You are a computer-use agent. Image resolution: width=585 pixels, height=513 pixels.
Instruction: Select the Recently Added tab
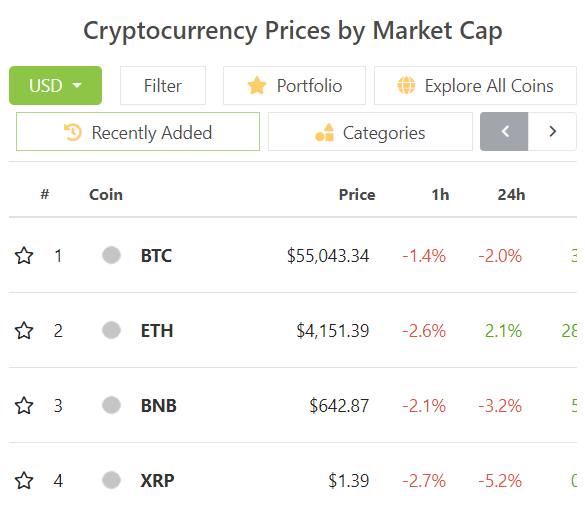pos(138,132)
